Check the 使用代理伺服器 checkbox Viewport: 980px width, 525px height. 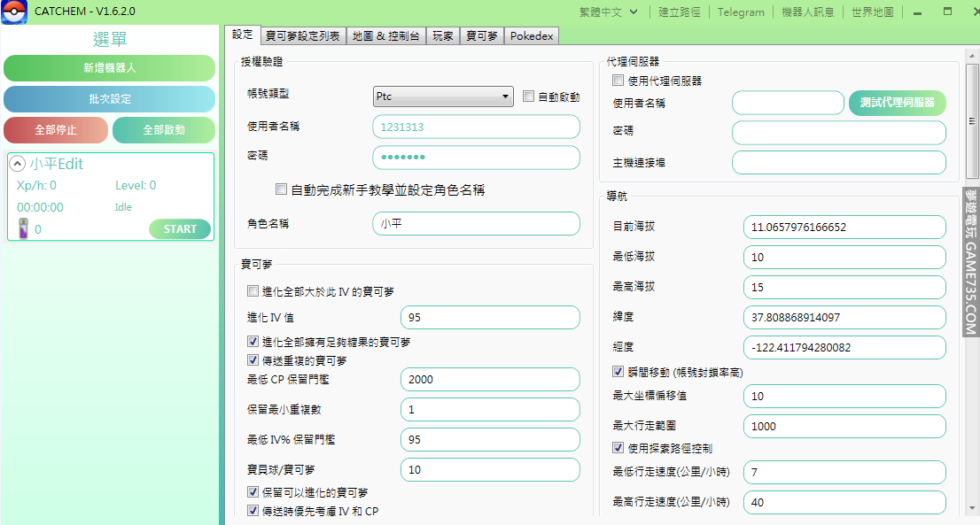tap(618, 81)
